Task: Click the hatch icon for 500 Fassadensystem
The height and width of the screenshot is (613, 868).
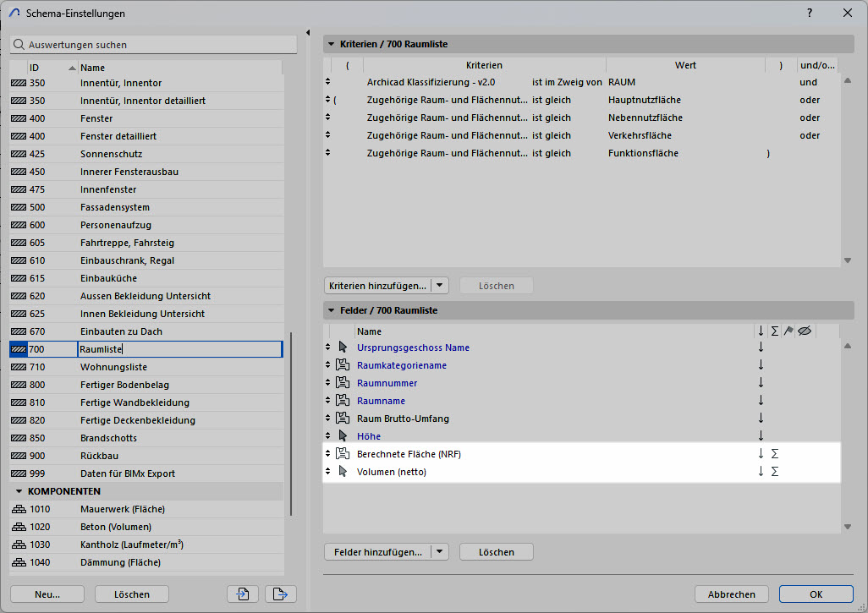Action: [19, 207]
